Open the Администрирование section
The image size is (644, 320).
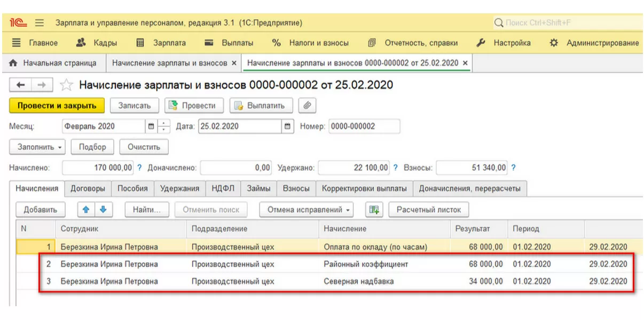click(594, 43)
